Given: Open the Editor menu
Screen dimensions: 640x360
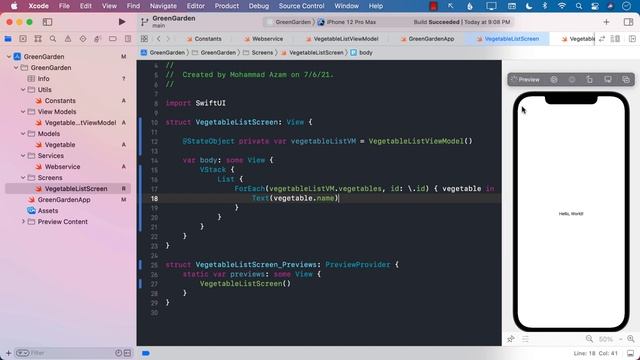Looking at the screenshot, I should click(x=196, y=6).
